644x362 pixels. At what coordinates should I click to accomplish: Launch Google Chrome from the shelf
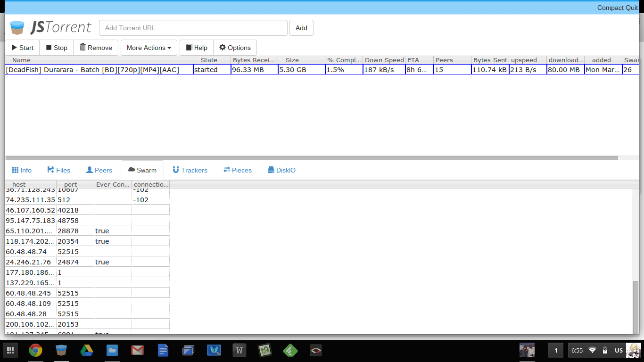pyautogui.click(x=35, y=350)
